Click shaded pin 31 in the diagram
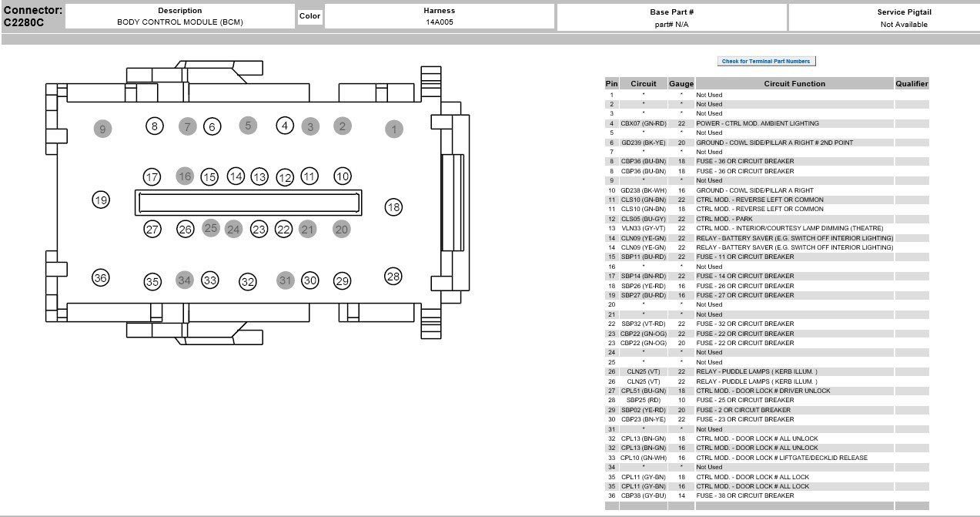Image resolution: width=980 pixels, height=517 pixels. [x=286, y=281]
